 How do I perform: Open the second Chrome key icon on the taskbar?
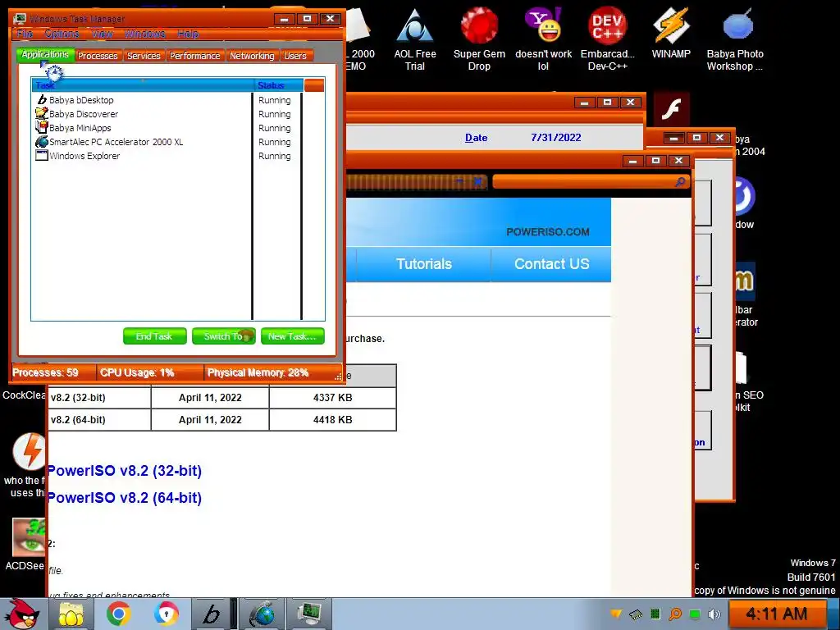coord(166,614)
